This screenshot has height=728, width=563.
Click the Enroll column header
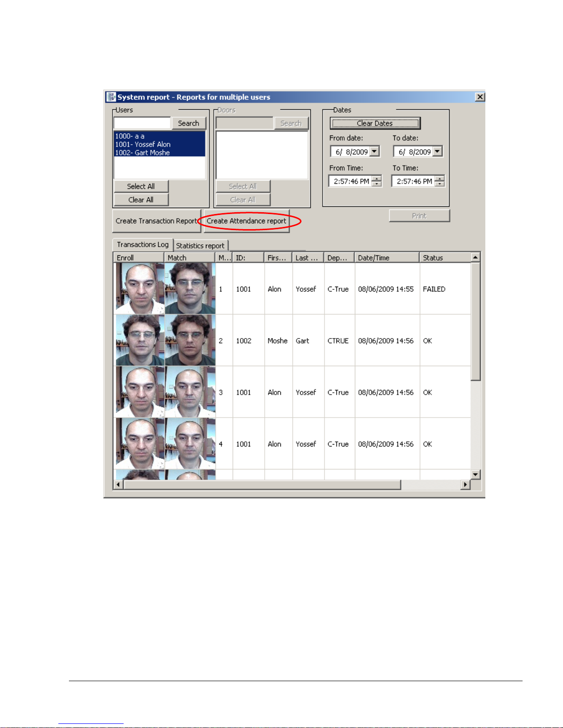[139, 258]
